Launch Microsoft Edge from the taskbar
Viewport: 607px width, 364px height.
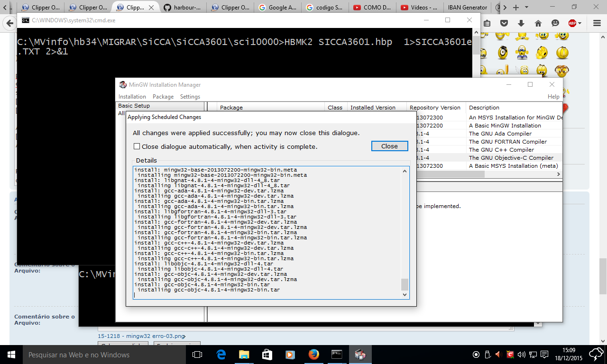221,355
